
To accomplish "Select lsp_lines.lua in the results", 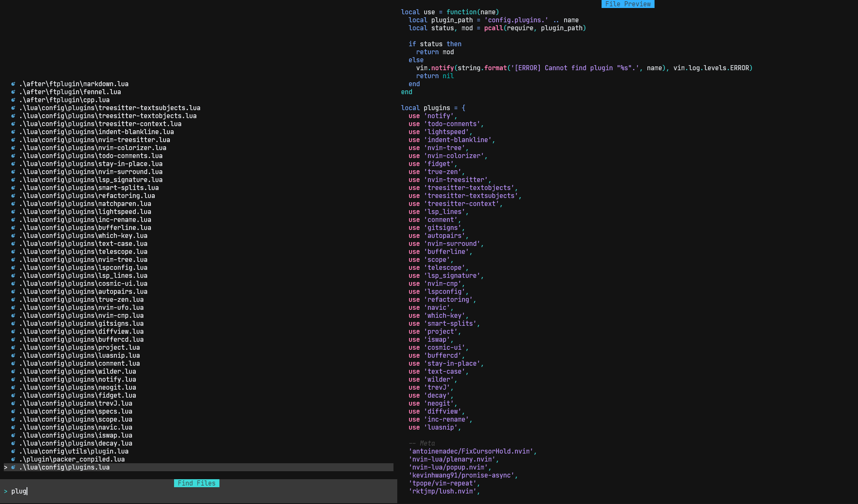I will pyautogui.click(x=83, y=276).
